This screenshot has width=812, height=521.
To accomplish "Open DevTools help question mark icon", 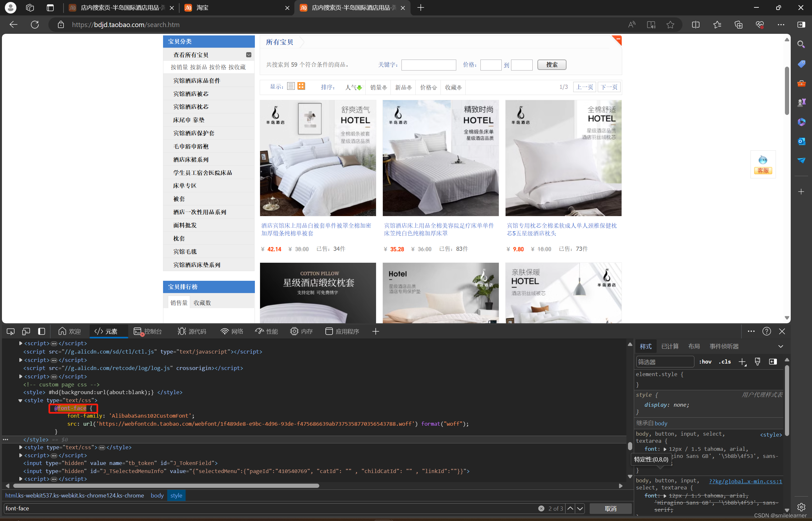I will tap(766, 331).
